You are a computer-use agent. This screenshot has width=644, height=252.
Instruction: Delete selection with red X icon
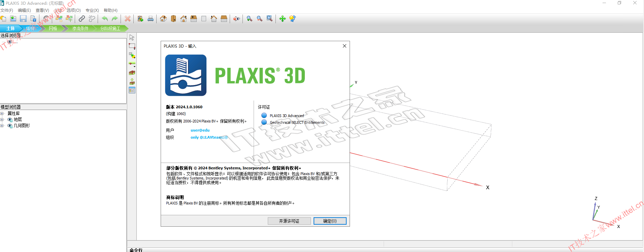pyautogui.click(x=128, y=19)
